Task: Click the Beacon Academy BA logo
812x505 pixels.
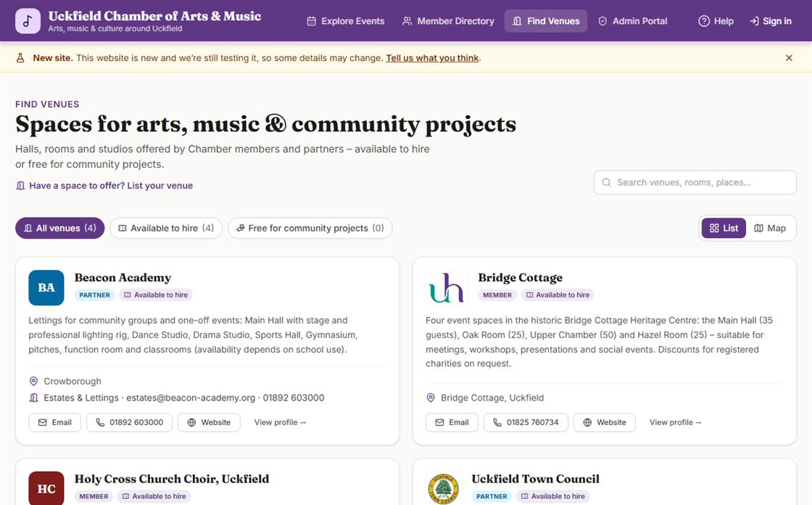Action: coord(46,288)
